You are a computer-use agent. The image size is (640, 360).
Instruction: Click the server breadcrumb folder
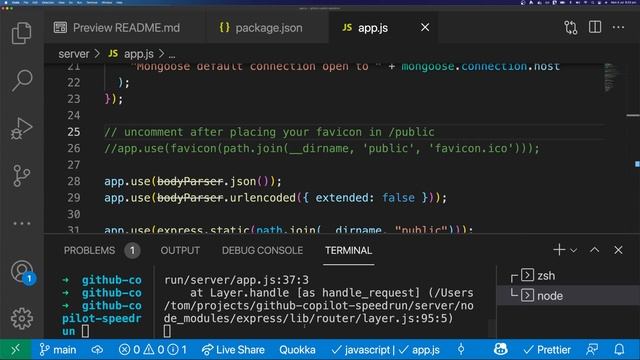pyautogui.click(x=73, y=54)
